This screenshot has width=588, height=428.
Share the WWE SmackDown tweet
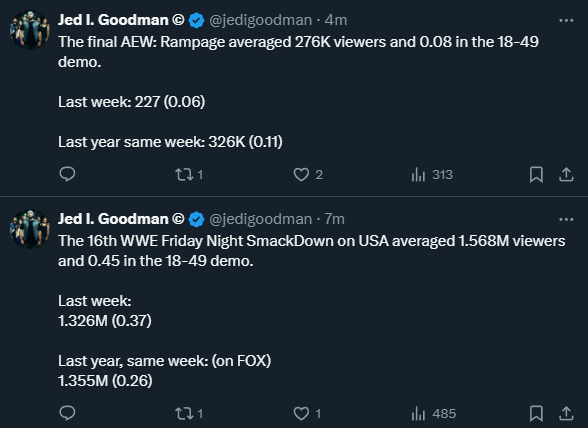click(x=566, y=413)
